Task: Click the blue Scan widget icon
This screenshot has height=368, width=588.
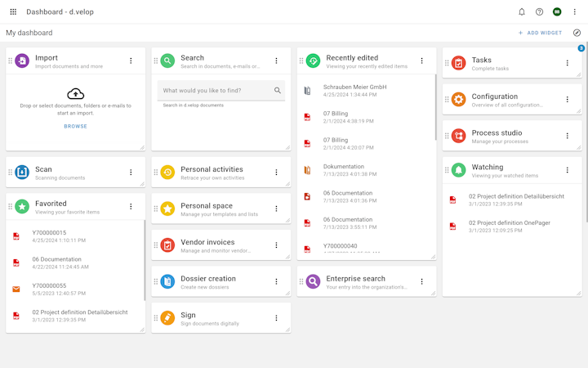Action: coord(22,172)
